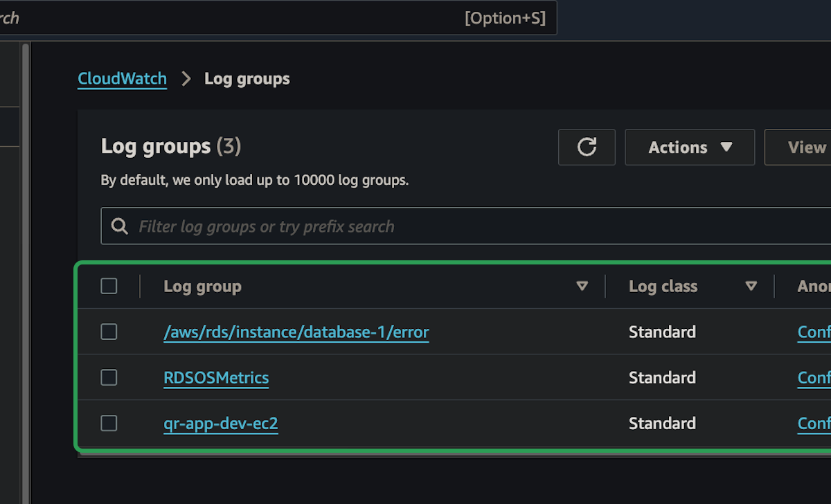Click the Log groups breadcrumb text
831x504 pixels.
point(247,79)
